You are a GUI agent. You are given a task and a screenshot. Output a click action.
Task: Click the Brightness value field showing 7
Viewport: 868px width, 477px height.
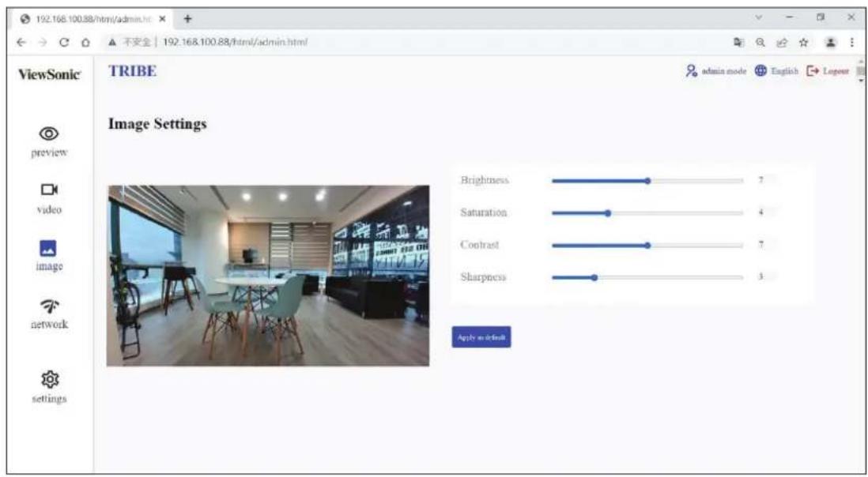766,180
